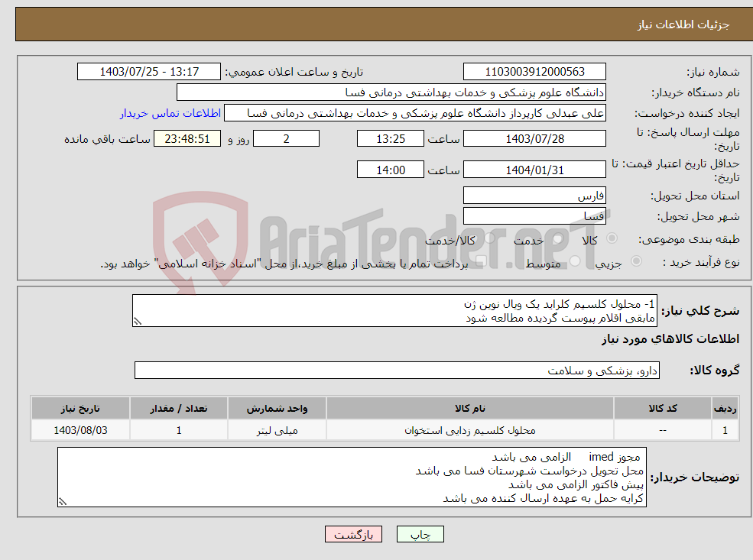Click the نام کالا column header
753x560 pixels.
469,409
